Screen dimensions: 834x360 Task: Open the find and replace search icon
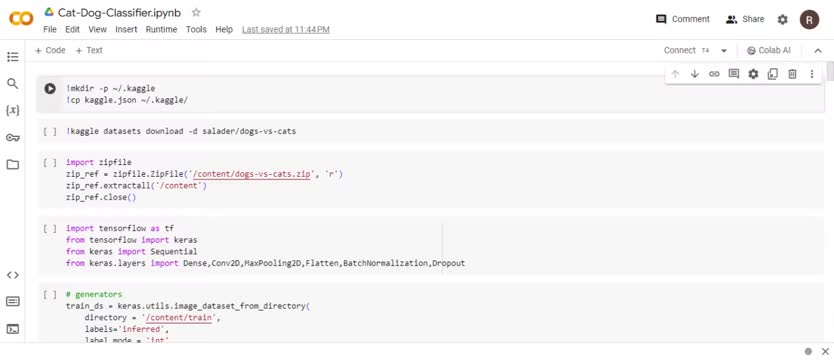click(13, 83)
